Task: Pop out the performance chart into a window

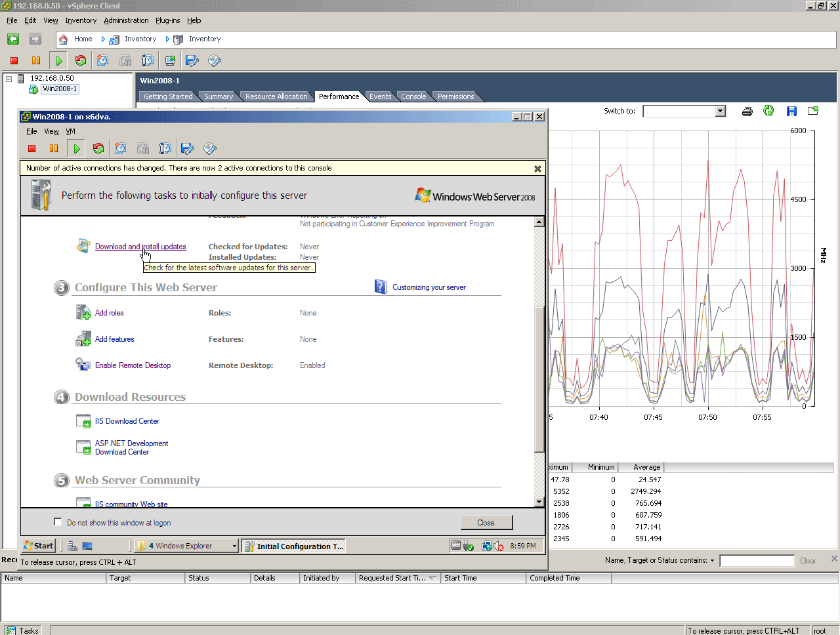Action: coord(813,111)
